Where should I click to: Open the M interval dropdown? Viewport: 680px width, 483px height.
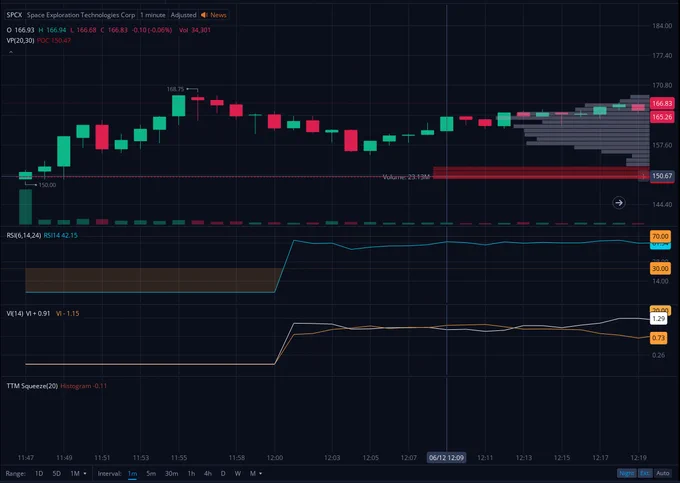click(256, 473)
